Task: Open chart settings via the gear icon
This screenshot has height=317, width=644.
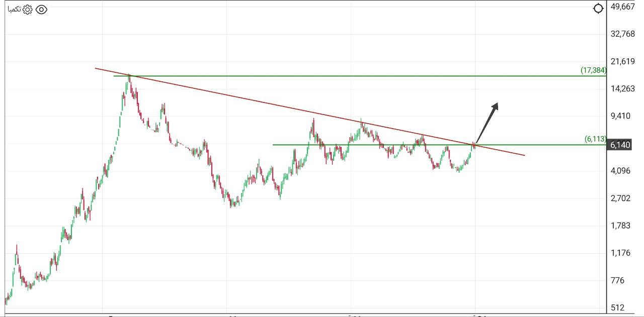Action: click(x=28, y=9)
